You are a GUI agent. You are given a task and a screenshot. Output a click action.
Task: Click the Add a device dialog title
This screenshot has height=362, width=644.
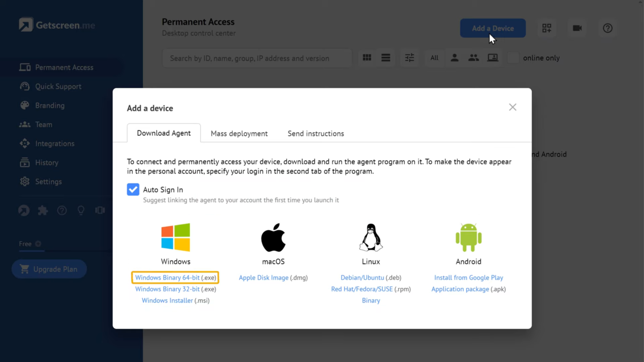[x=150, y=108]
